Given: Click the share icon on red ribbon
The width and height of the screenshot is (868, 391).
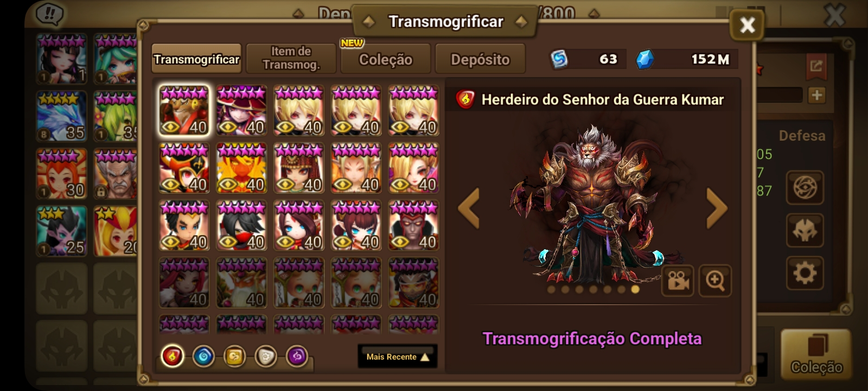Looking at the screenshot, I should [x=816, y=66].
